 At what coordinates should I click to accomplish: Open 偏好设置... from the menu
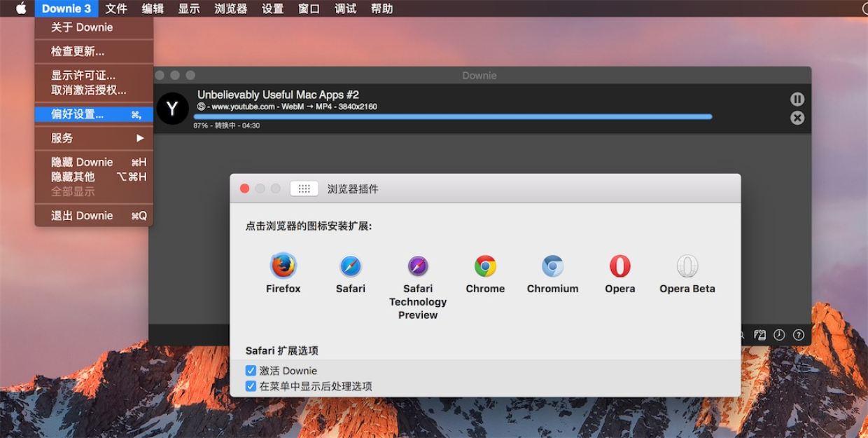pos(94,114)
